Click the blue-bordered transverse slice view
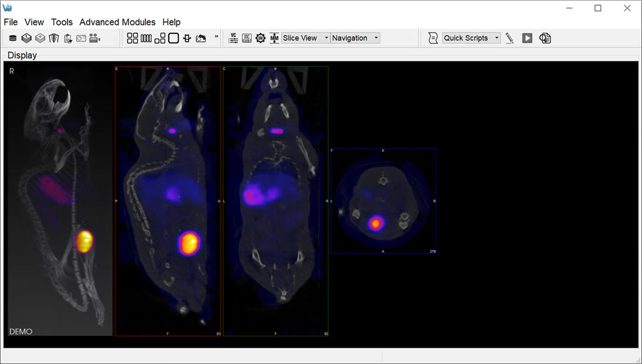 coord(383,201)
